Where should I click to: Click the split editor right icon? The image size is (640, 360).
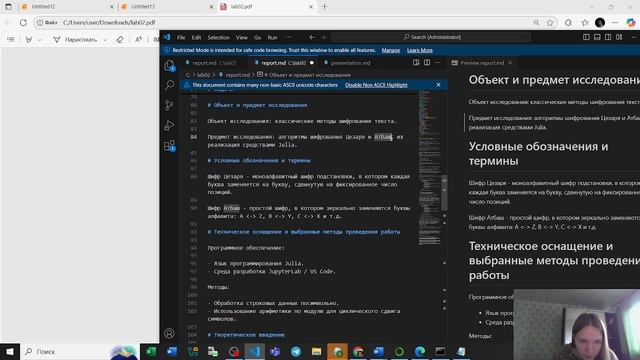click(427, 62)
